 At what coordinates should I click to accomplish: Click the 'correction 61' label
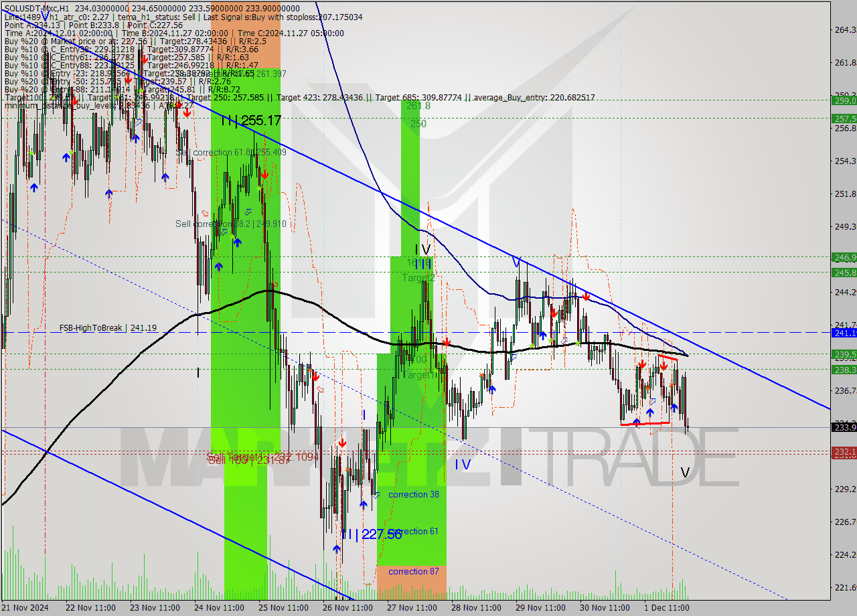tap(415, 531)
